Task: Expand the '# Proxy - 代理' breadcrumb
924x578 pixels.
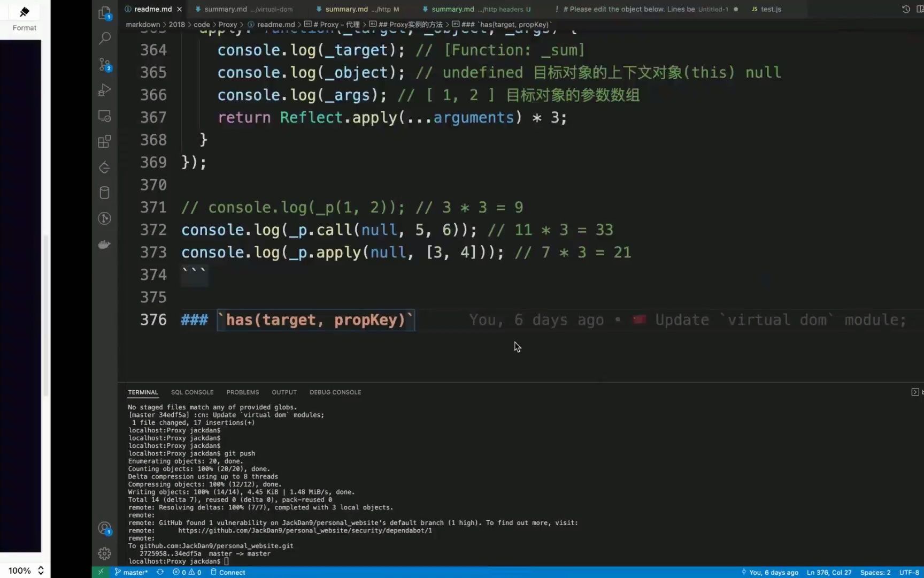Action: 332,25
